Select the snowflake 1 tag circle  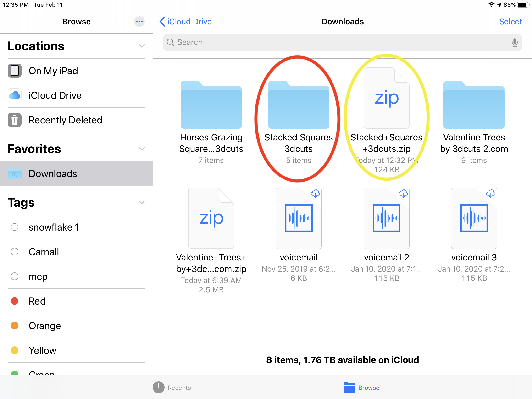(x=15, y=227)
